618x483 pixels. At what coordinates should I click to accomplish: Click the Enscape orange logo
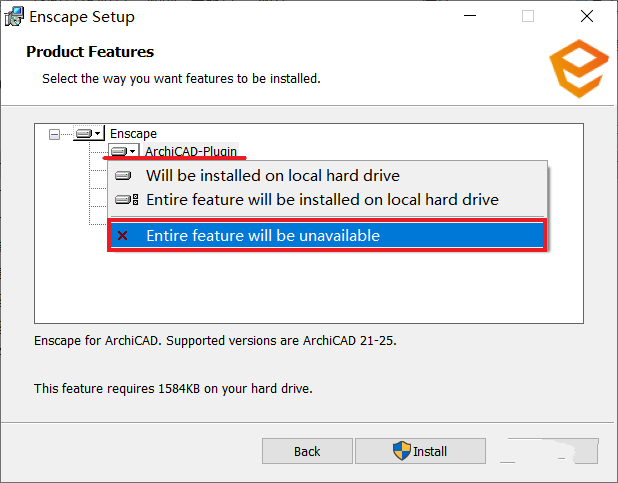579,68
